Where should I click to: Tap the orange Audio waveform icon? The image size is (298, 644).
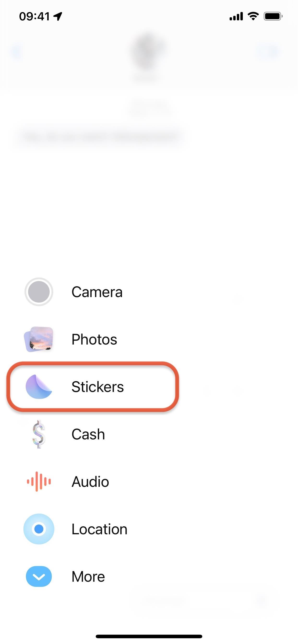(x=39, y=482)
